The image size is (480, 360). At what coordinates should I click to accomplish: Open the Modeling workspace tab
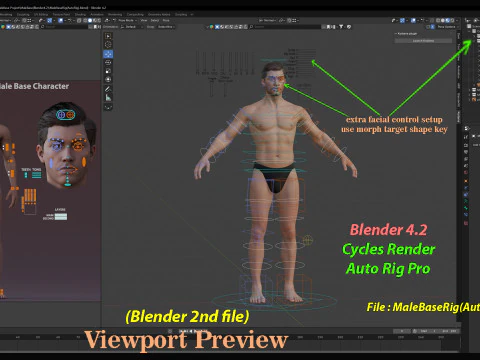coord(6,14)
